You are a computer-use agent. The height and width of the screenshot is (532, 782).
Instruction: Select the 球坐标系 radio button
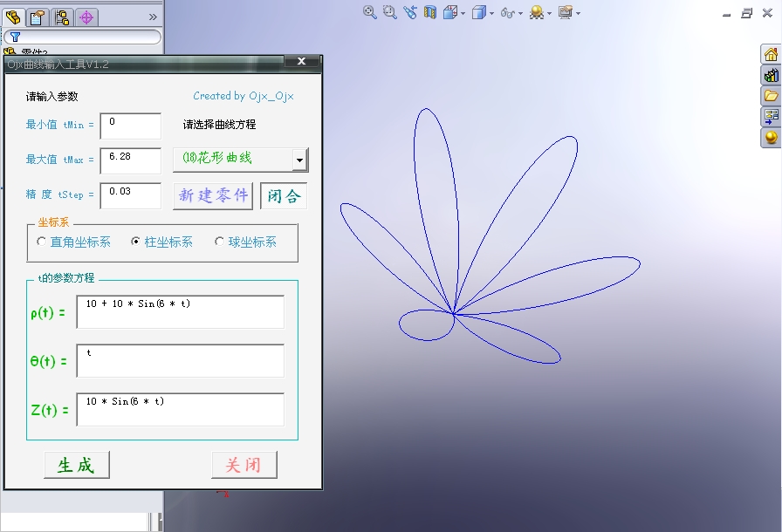pyautogui.click(x=219, y=242)
